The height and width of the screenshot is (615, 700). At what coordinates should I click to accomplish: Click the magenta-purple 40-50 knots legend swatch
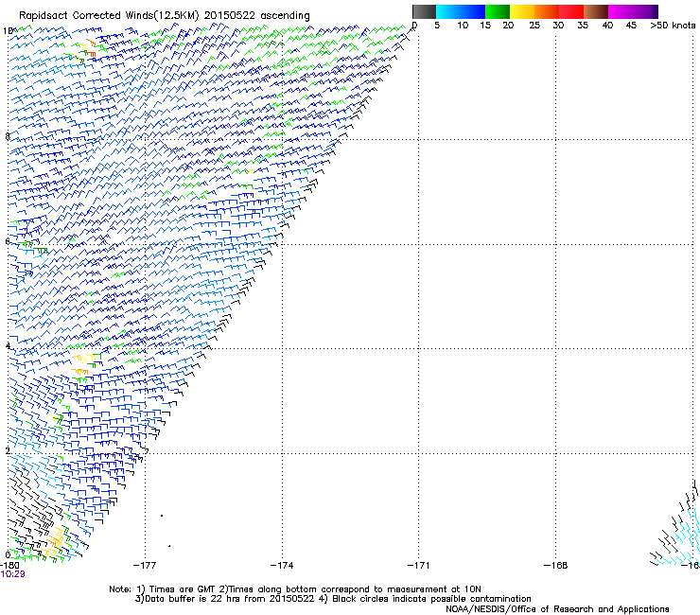click(x=633, y=11)
